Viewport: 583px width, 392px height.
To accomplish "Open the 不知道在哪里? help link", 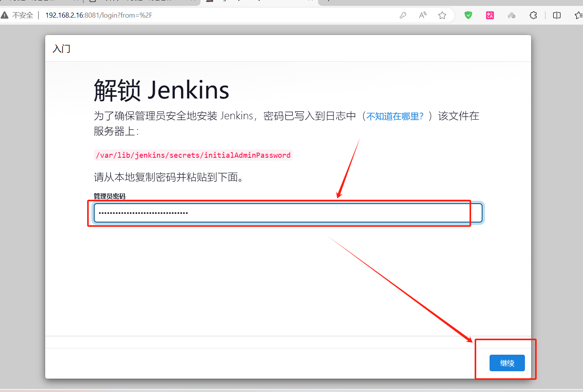I will [395, 116].
